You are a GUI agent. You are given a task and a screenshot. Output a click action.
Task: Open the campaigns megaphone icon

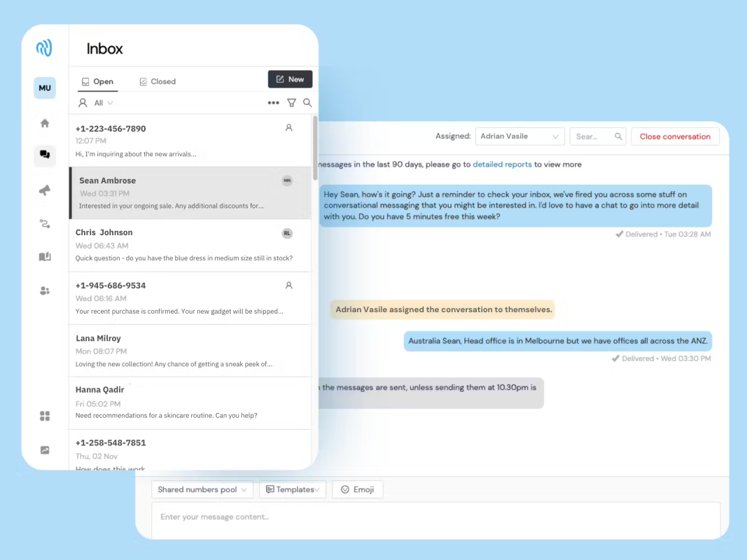point(45,190)
